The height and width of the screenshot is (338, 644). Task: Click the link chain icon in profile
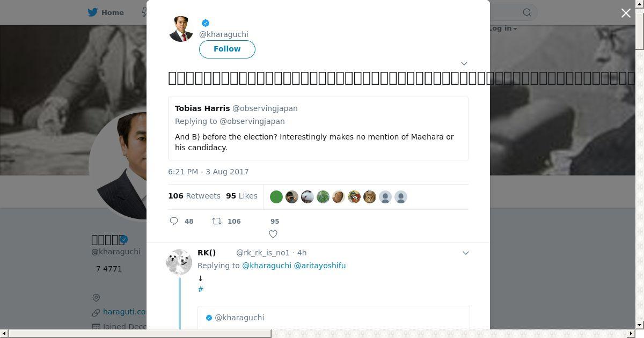tap(96, 312)
